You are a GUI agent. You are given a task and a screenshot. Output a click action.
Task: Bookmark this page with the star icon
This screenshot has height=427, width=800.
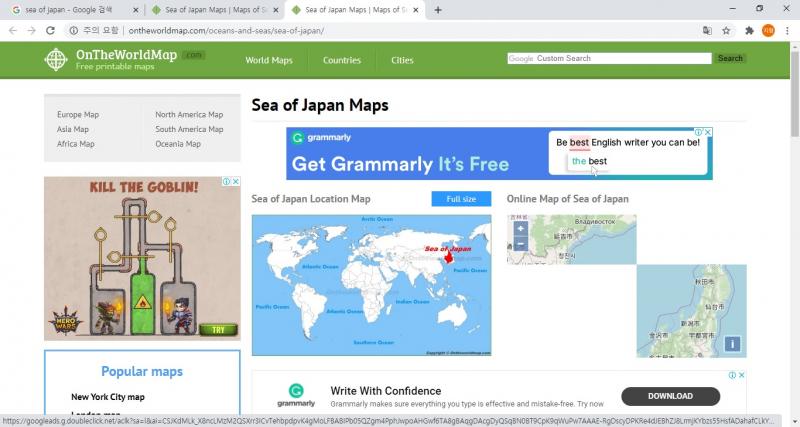pyautogui.click(x=728, y=31)
